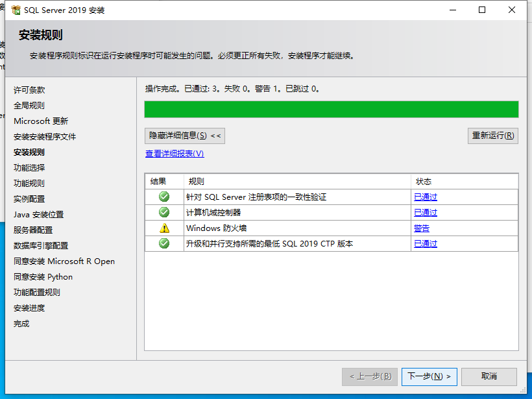Viewport: 532px width, 399px height.
Task: Select 同意安装 Microsoft R Open step
Action: tap(64, 261)
